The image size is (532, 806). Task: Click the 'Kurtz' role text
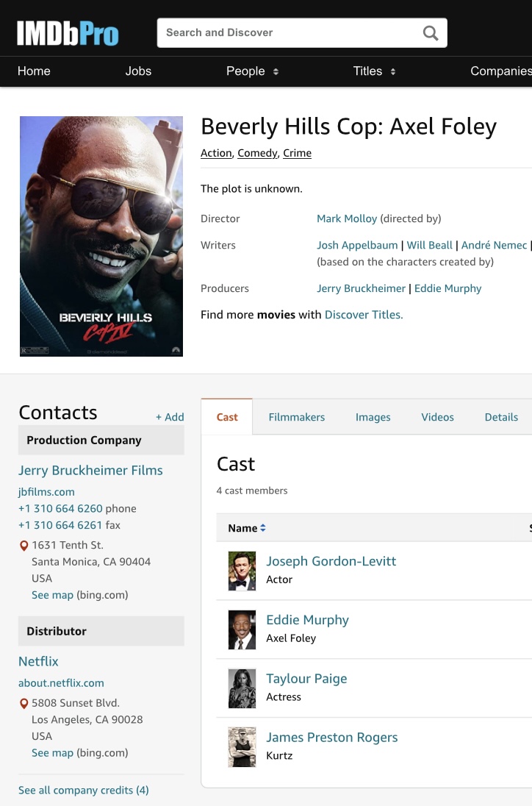point(279,756)
